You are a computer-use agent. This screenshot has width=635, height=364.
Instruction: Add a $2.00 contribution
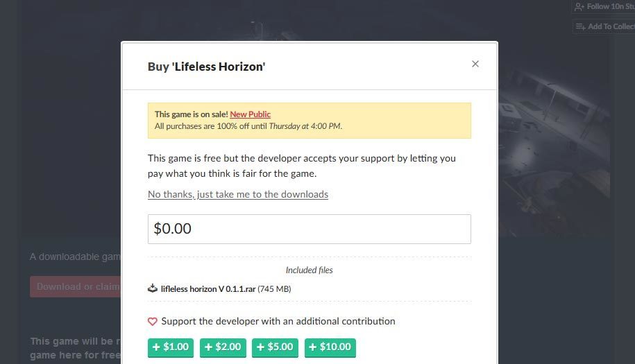coord(223,347)
